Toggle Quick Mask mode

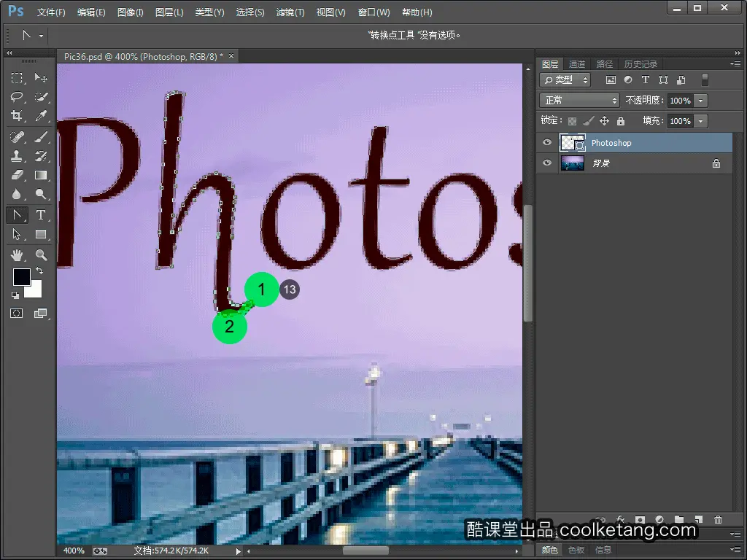coord(17,314)
